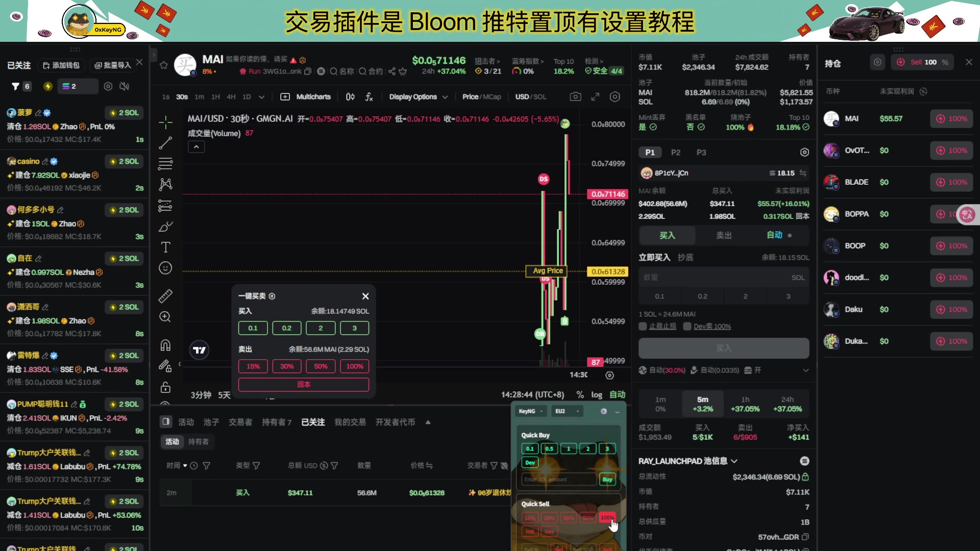
Task: Share the MAI token page
Action: click(391, 71)
